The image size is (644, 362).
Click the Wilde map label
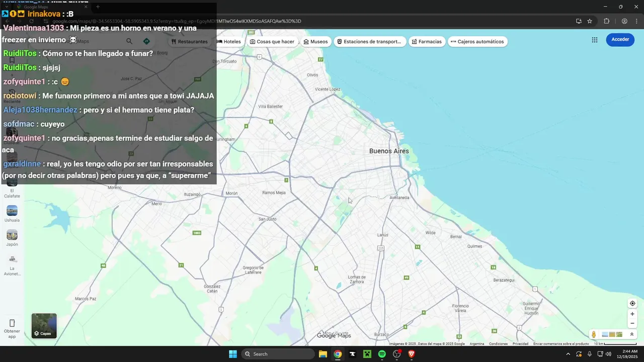pos(430,233)
